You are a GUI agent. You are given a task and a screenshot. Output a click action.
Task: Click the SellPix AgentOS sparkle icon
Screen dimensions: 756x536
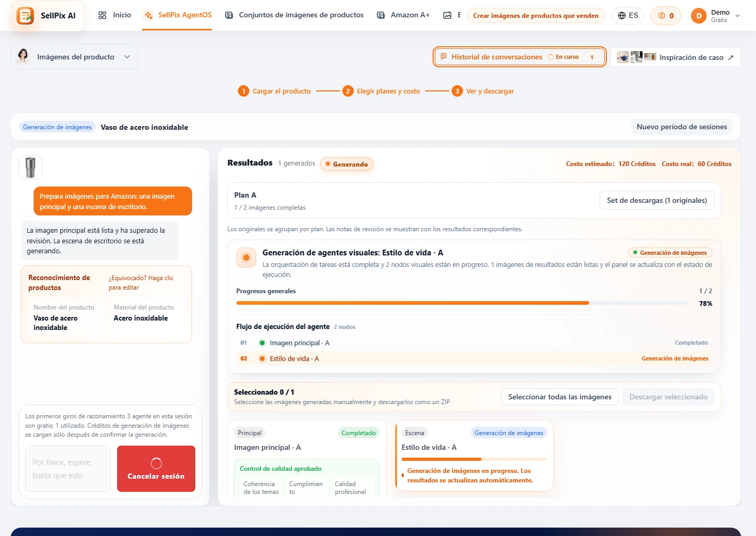(x=149, y=15)
